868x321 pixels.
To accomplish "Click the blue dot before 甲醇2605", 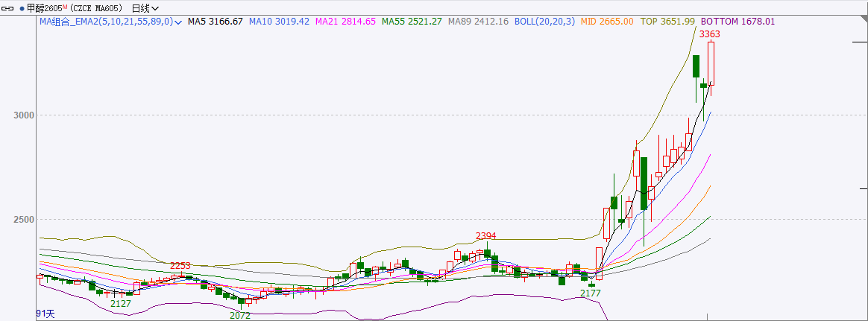I will point(22,8).
